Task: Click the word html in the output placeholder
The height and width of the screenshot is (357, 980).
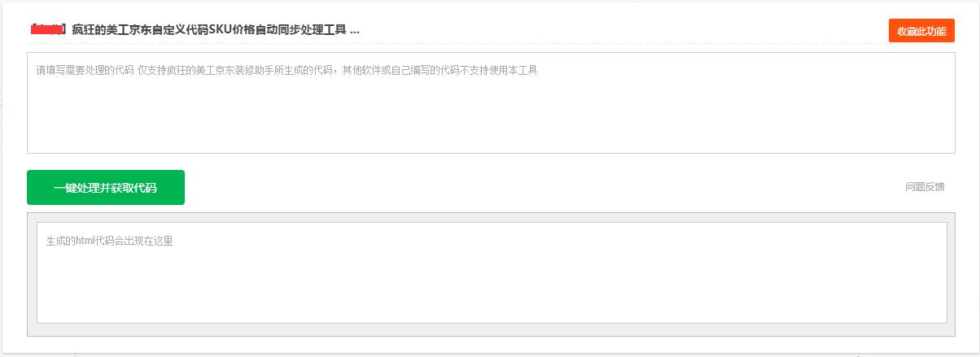Action: pos(85,240)
